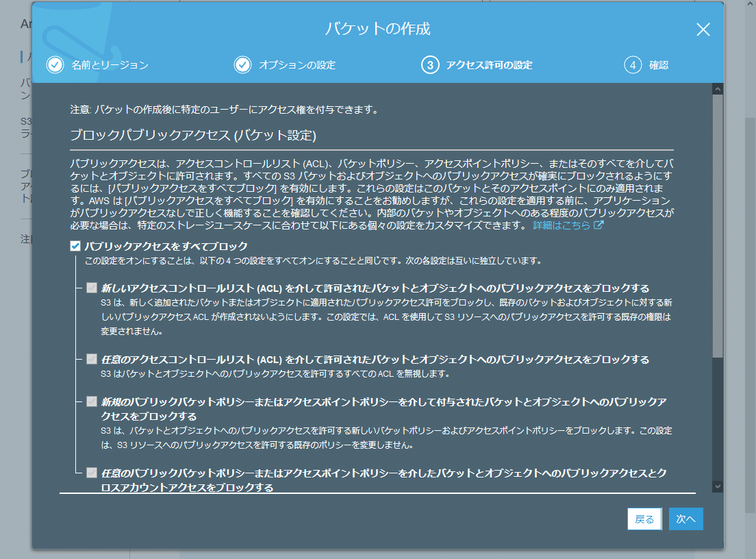Uncheck パブリックアクセスをすべてブロック
This screenshot has width=756, height=559.
75,247
